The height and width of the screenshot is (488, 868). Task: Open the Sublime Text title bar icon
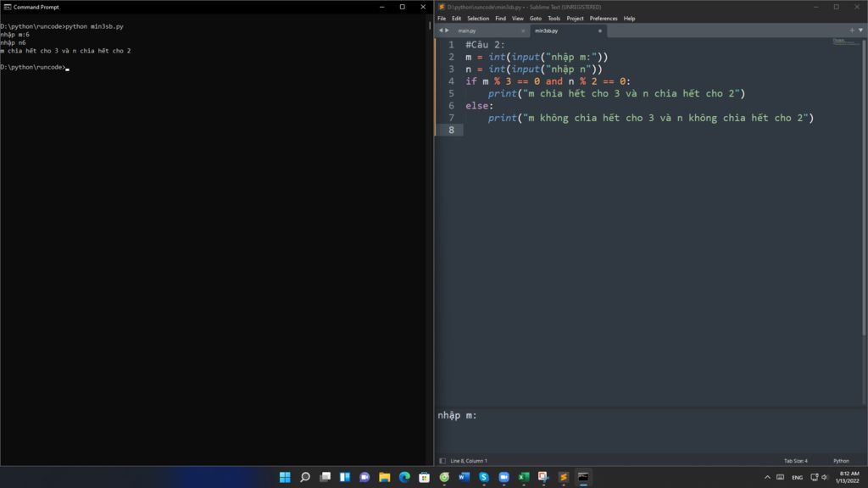click(x=442, y=7)
